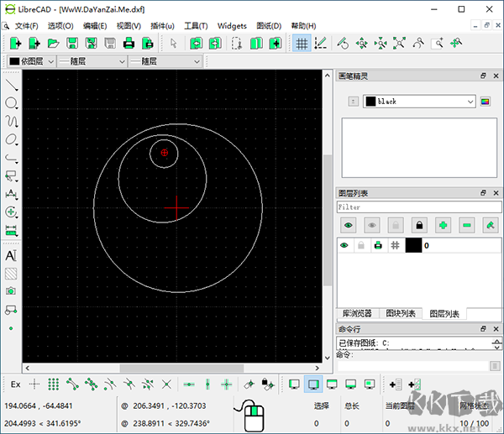Click Zoom Out icon
This screenshot has width=504, height=434.
coord(381,43)
